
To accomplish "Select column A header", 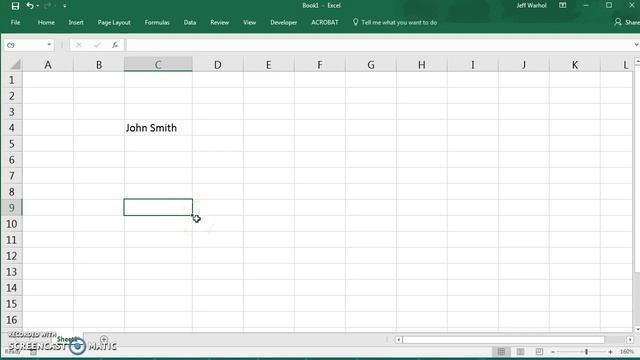I will click(x=48, y=65).
